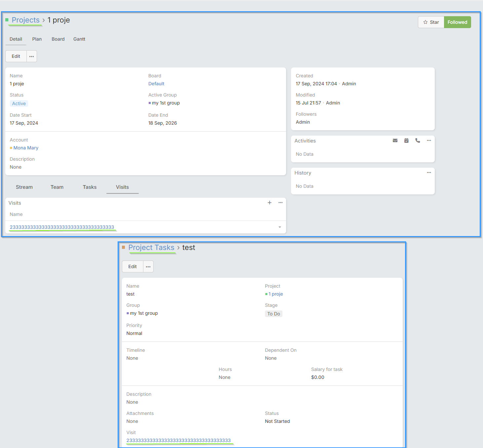The height and width of the screenshot is (448, 483).
Task: Open the Mona Mary account link
Action: [26, 148]
